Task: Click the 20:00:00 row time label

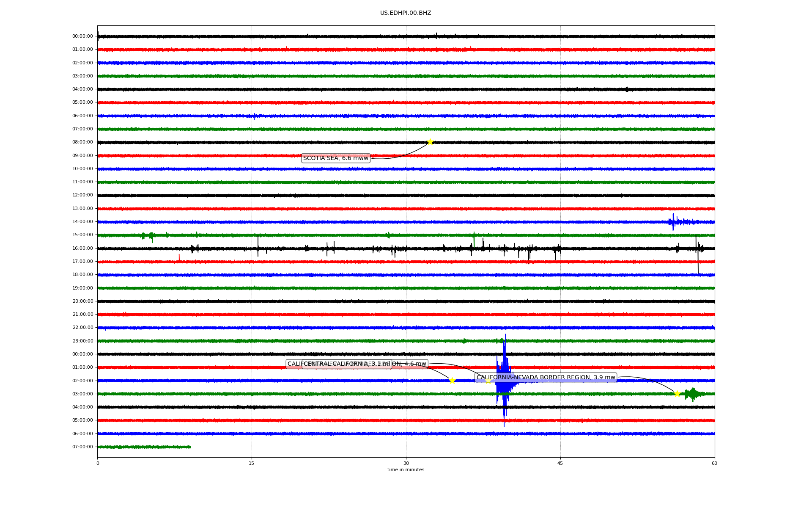Action: click(x=82, y=301)
